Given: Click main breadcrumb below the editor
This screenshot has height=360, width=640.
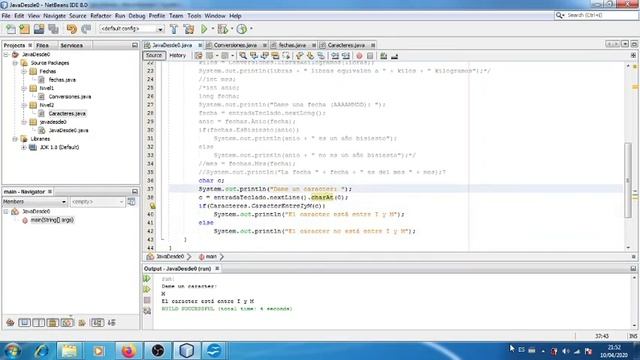Looking at the screenshot, I should pyautogui.click(x=208, y=257).
